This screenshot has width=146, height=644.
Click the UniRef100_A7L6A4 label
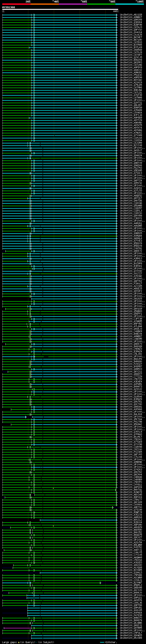click(x=131, y=326)
